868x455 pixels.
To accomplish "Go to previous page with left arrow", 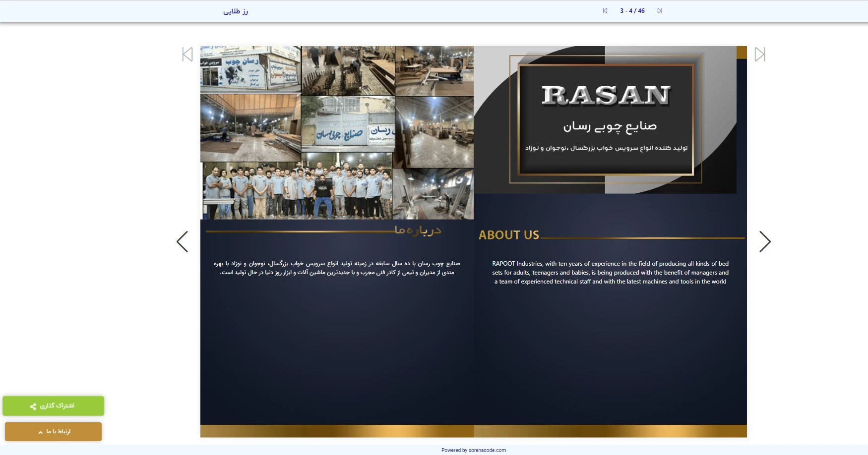I will 183,242.
